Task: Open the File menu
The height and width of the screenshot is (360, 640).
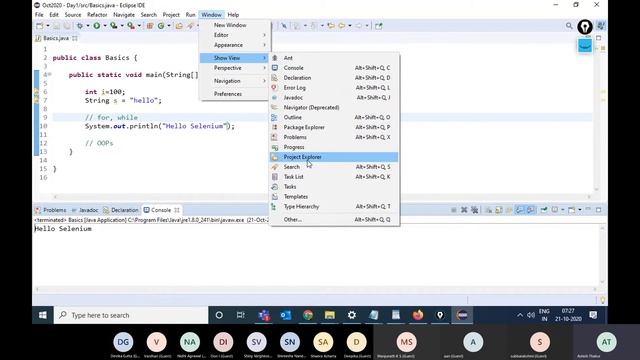Action: coord(39,15)
